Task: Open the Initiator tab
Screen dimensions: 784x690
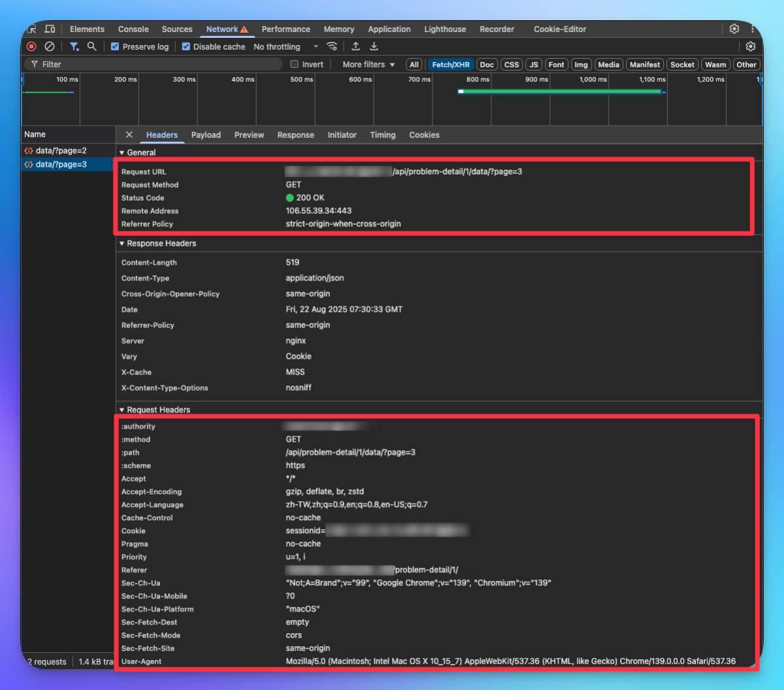Action: (342, 135)
